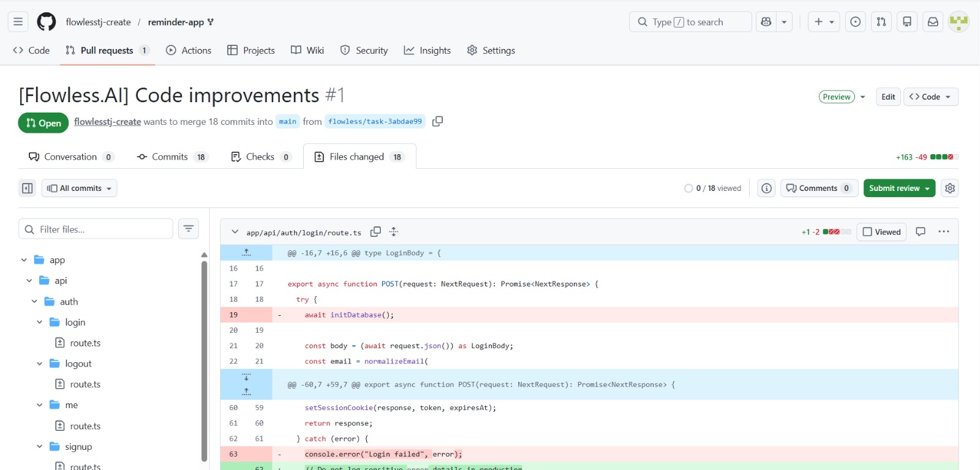Click the Edit title button
This screenshot has width=980, height=470.
tap(888, 97)
